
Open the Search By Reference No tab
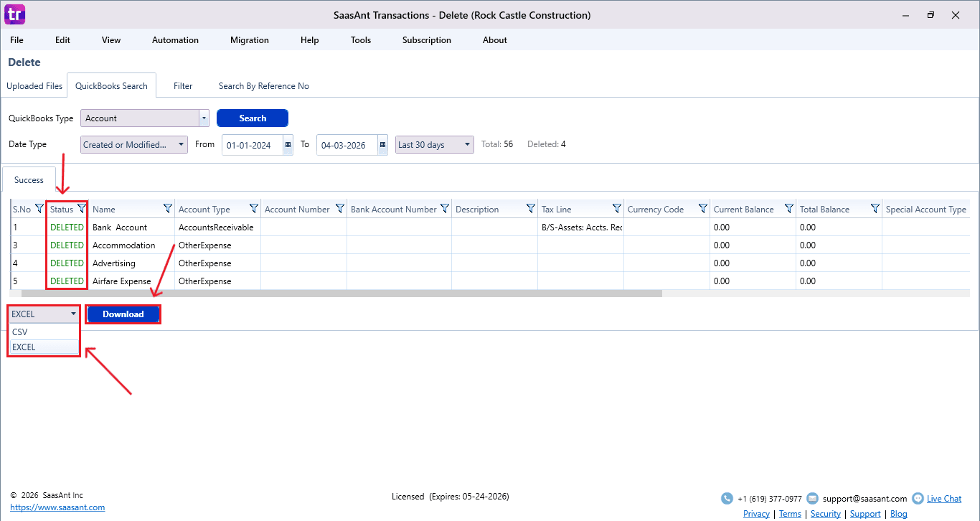(x=264, y=86)
